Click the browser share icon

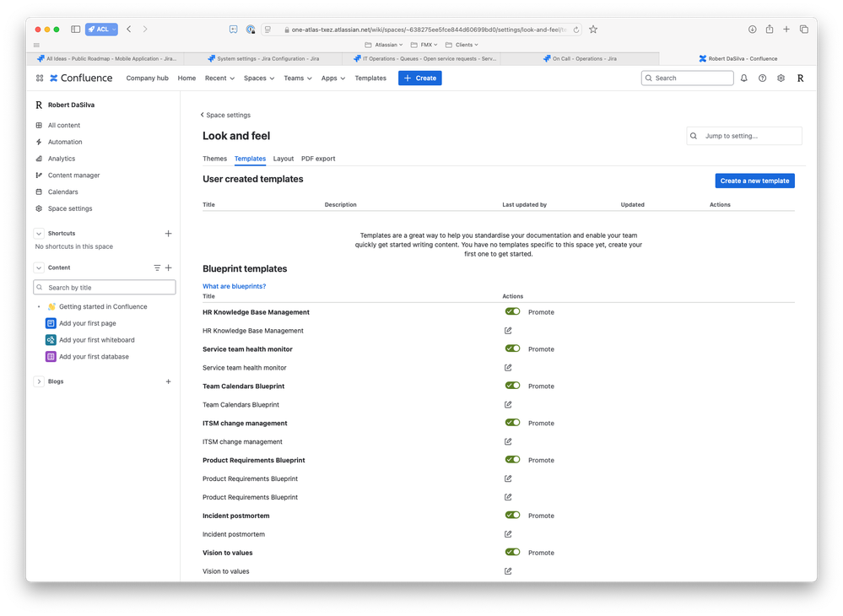click(x=770, y=29)
